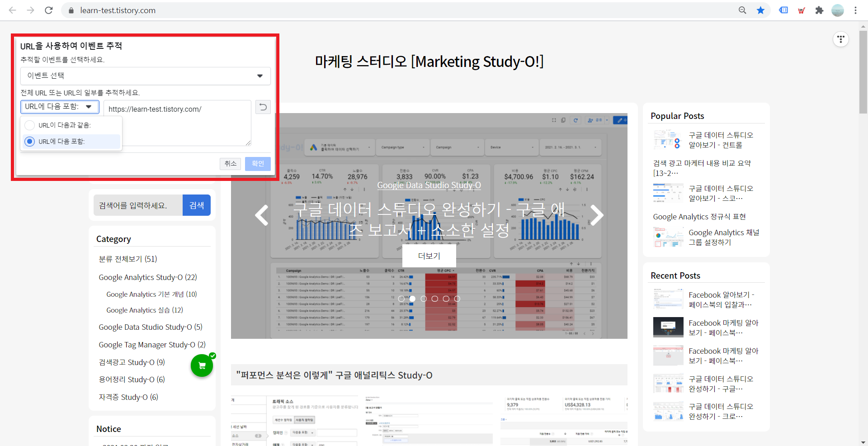Open blog title 마케팅 스터디오 link
Image resolution: width=868 pixels, height=446 pixels.
[x=429, y=62]
